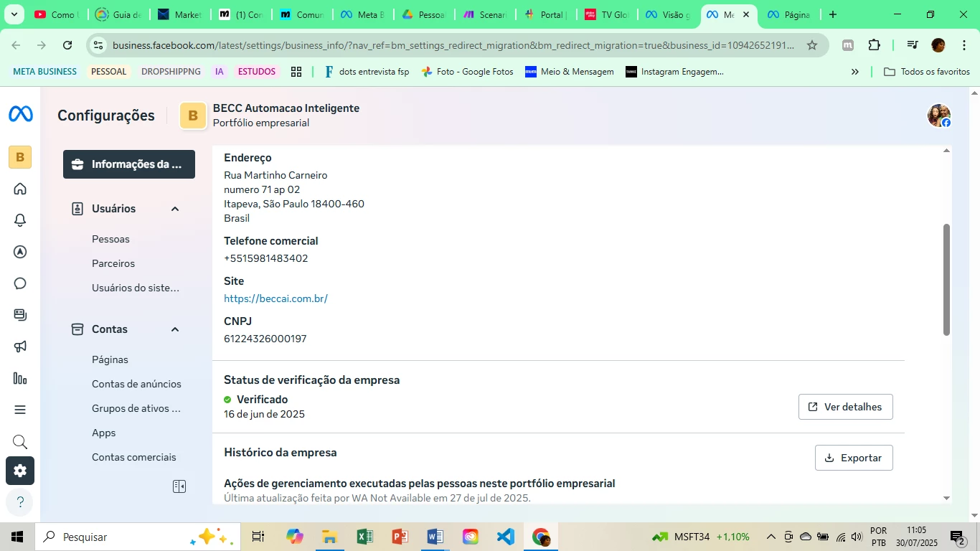The height and width of the screenshot is (551, 980).
Task: Click the phone number +5515981483402
Action: [266, 258]
